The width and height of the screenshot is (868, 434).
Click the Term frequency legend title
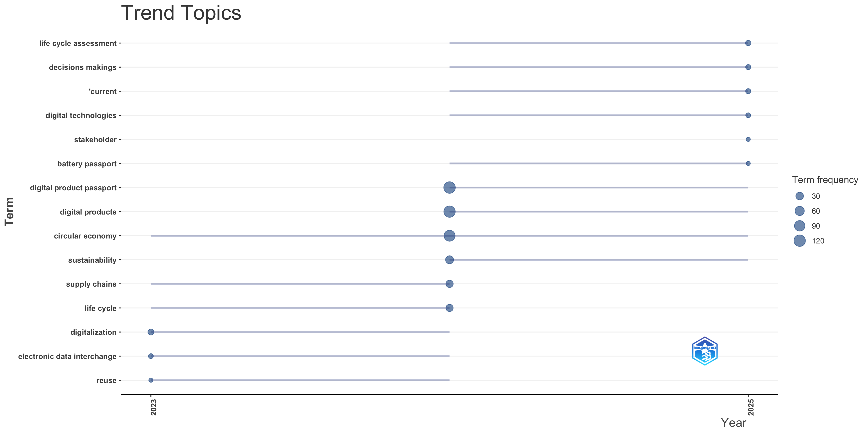click(825, 180)
